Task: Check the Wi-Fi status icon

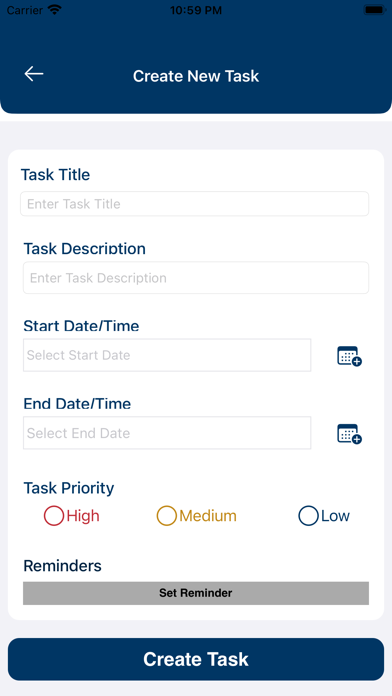Action: 55,10
